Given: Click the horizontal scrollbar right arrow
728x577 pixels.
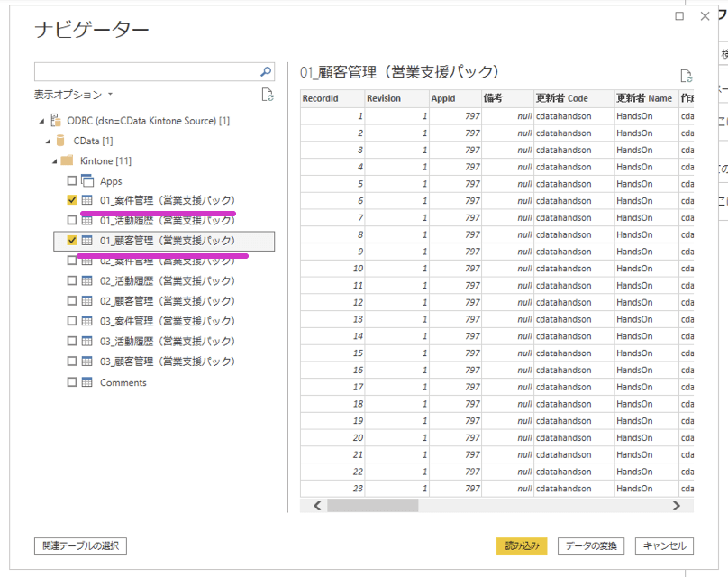Looking at the screenshot, I should click(x=677, y=506).
